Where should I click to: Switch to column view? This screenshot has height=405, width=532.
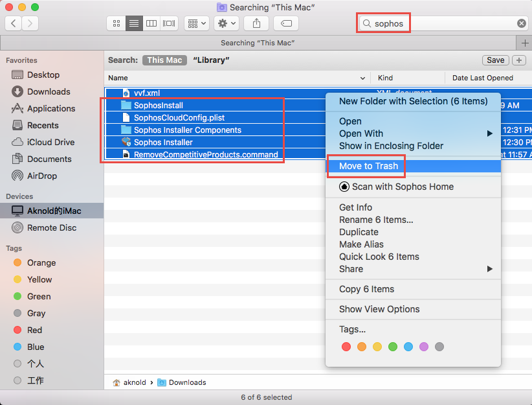(x=151, y=23)
